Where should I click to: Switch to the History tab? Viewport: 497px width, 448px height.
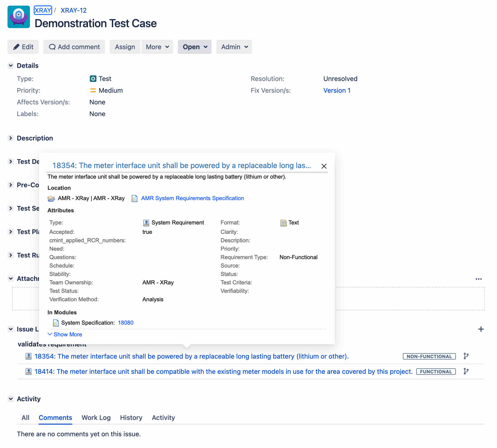point(131,418)
